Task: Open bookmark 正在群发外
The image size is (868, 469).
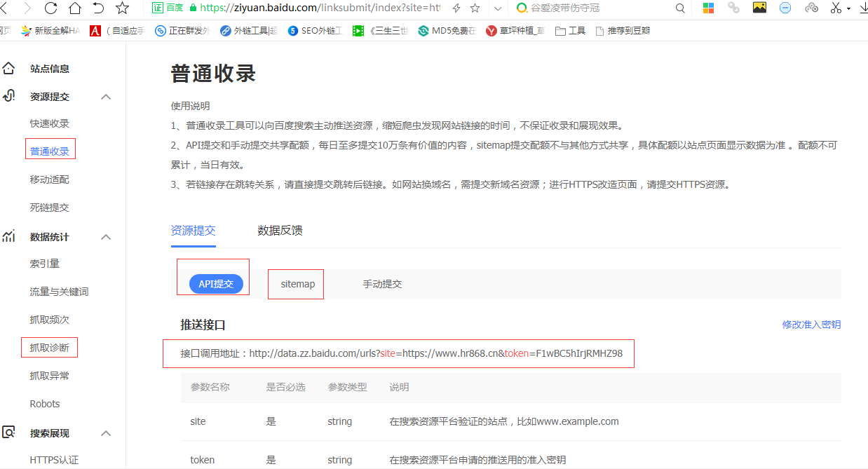Action: (182, 31)
